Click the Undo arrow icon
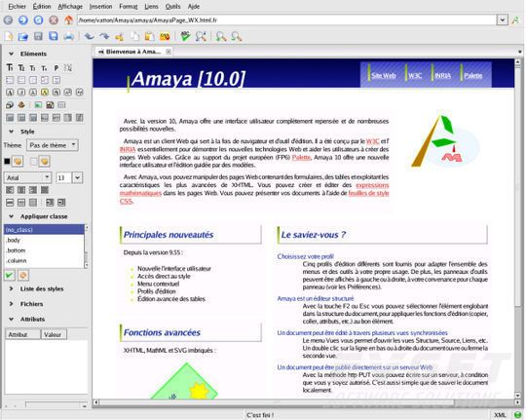The image size is (526, 420). 89,36
